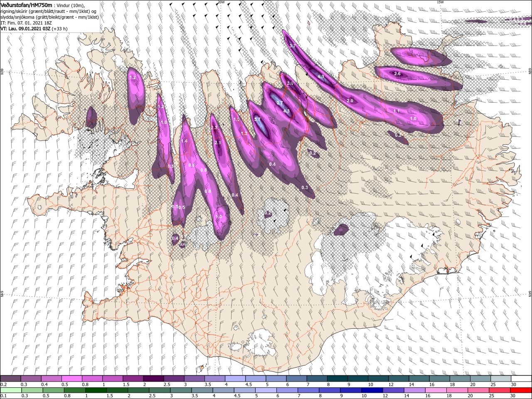Click the Veðurstofan/HM750m title text
The image size is (532, 399).
[x=26, y=5]
